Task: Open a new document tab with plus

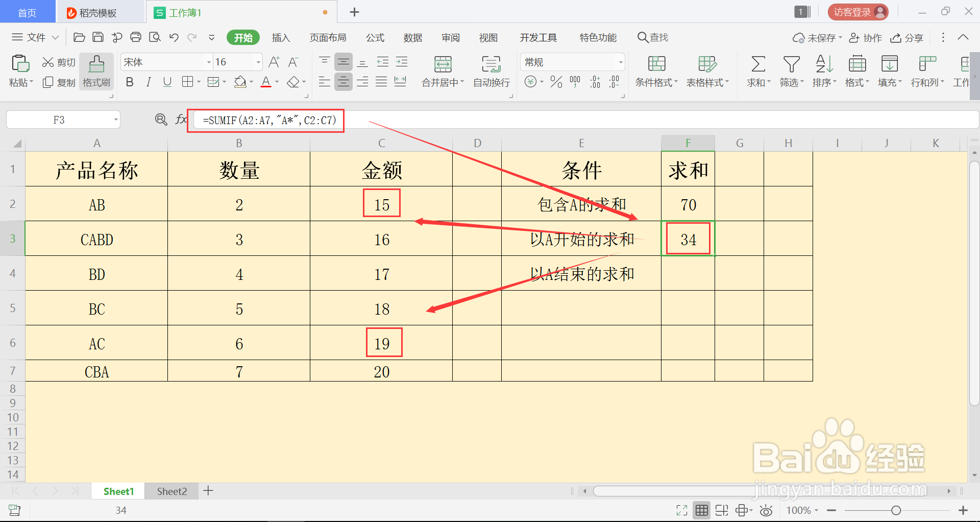Action: point(355,12)
